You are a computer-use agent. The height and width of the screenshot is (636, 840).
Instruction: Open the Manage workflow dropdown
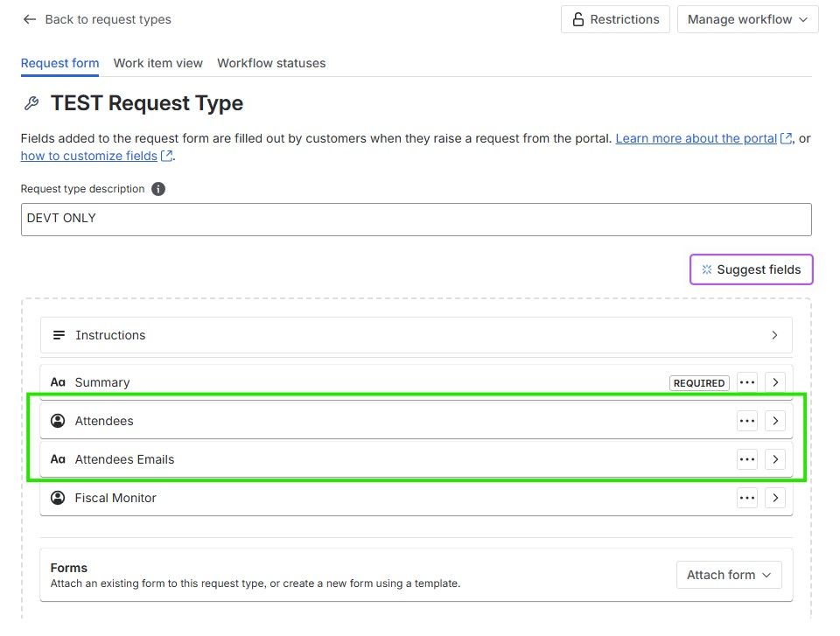[747, 18]
